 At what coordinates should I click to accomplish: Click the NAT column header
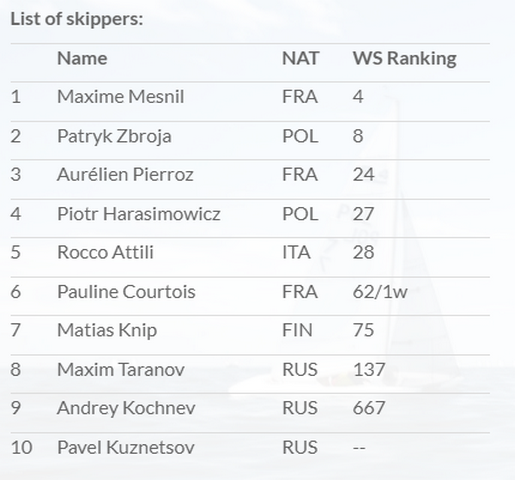pyautogui.click(x=301, y=58)
